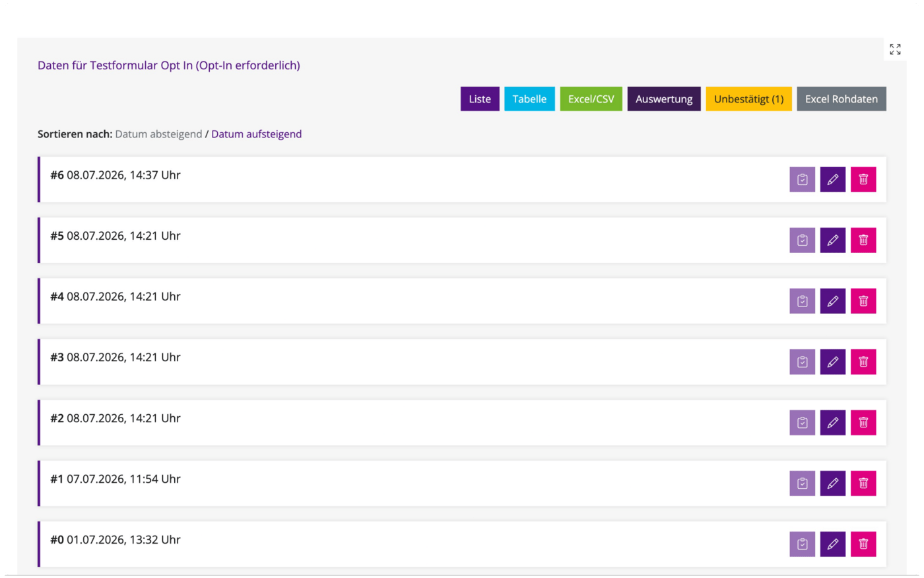Open clipboard details for entry #1
The width and height of the screenshot is (924, 578).
point(802,484)
